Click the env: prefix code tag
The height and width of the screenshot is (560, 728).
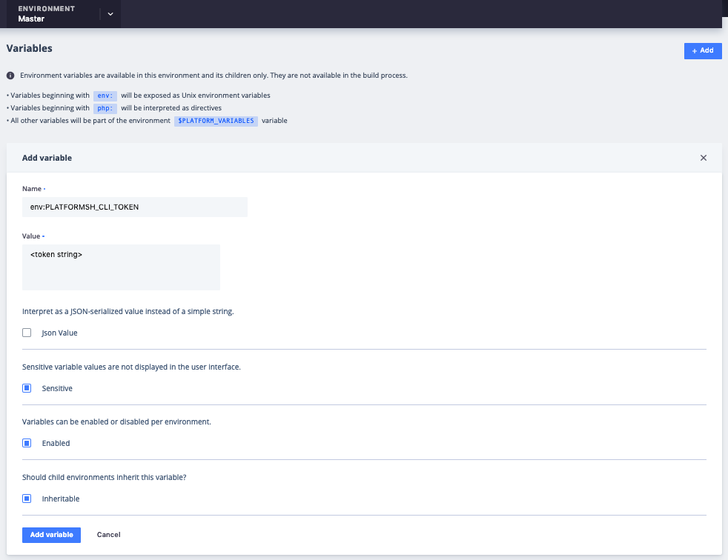click(x=105, y=96)
